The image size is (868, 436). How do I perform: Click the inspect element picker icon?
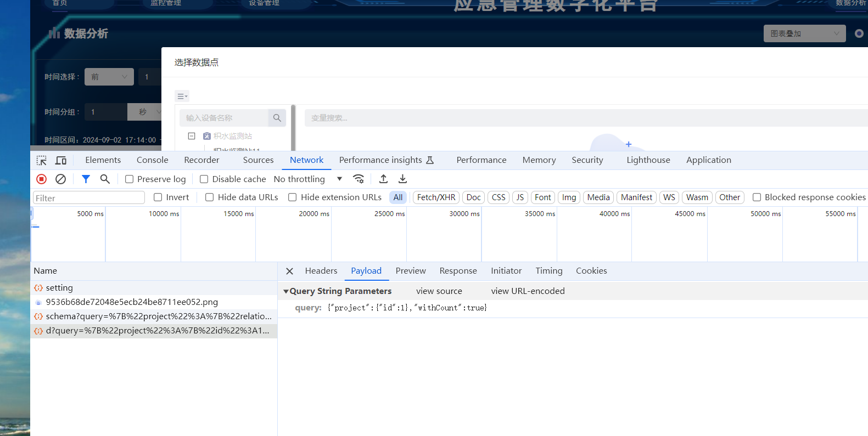tap(42, 160)
